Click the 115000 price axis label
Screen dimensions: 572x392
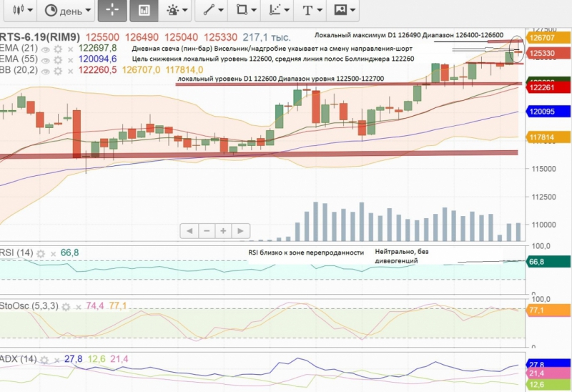coord(543,169)
